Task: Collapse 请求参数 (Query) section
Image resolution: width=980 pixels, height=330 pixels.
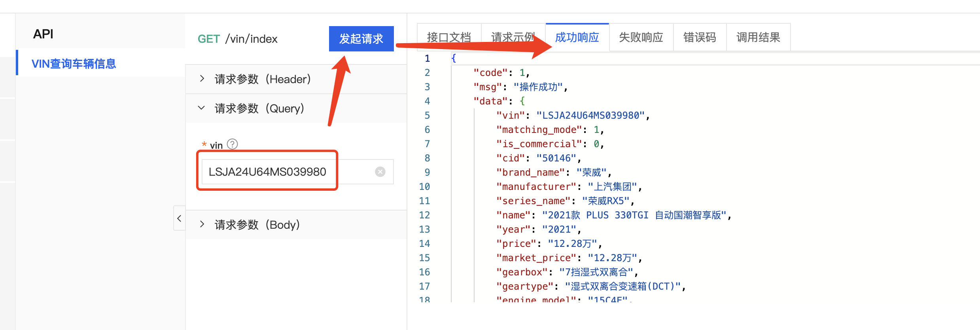Action: coord(296,108)
